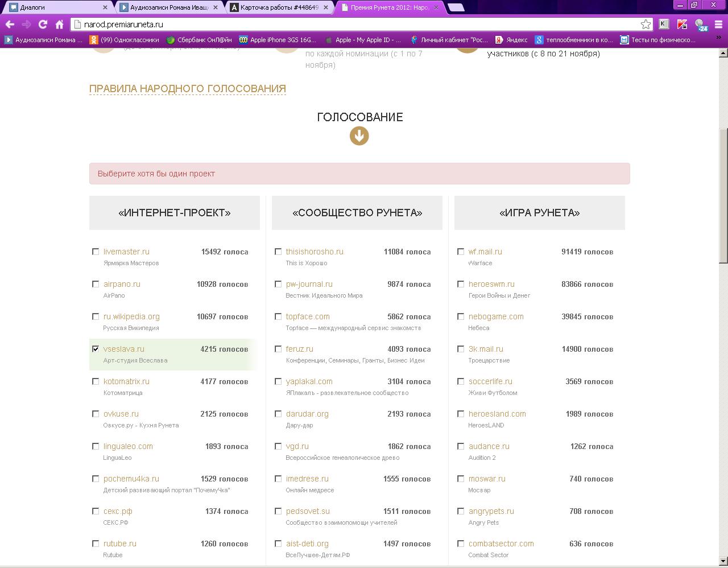Open the soccerlife.ru link
The image size is (728, 568).
tap(490, 381)
